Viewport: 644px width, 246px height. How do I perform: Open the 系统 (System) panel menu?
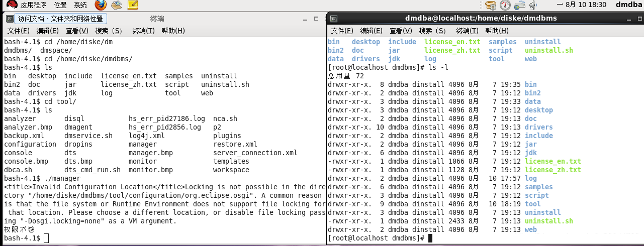click(80, 6)
